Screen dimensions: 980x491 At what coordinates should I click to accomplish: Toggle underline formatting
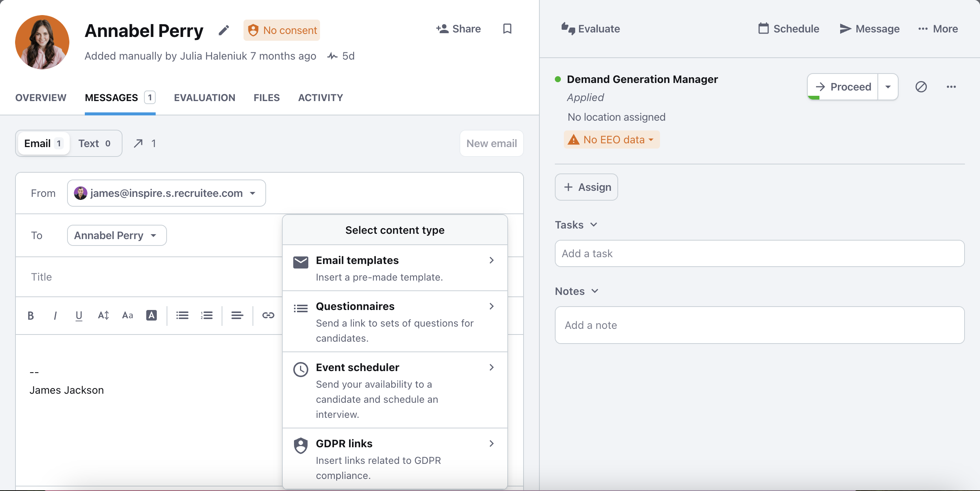click(79, 316)
